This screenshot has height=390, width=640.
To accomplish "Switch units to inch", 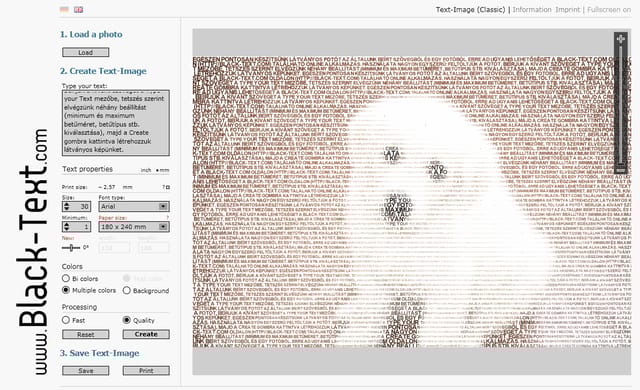I will coord(146,170).
